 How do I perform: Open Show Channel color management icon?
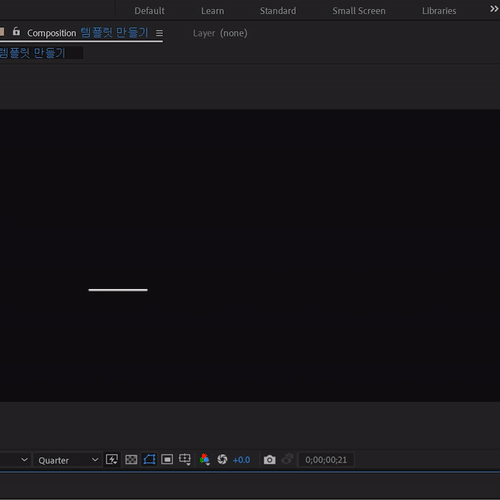pos(204,460)
